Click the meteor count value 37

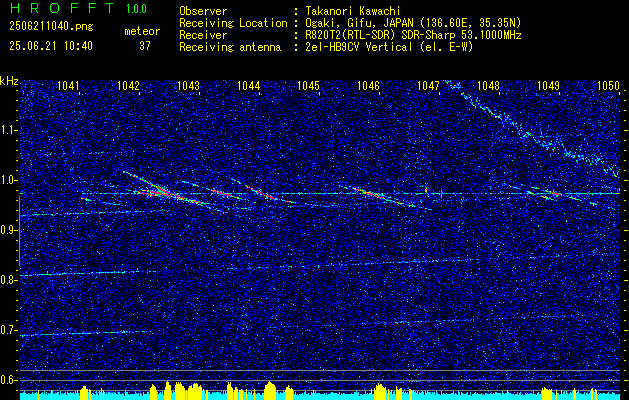click(145, 46)
